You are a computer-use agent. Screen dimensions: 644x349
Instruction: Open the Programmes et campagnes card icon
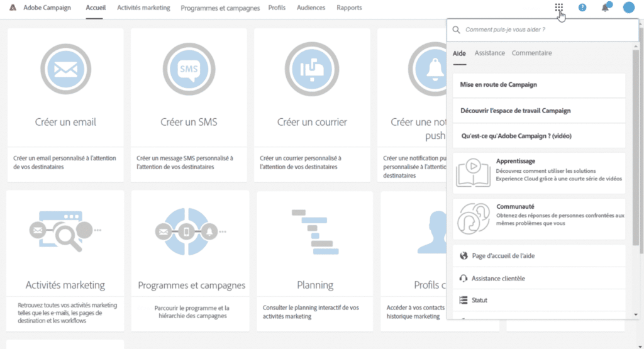189,231
